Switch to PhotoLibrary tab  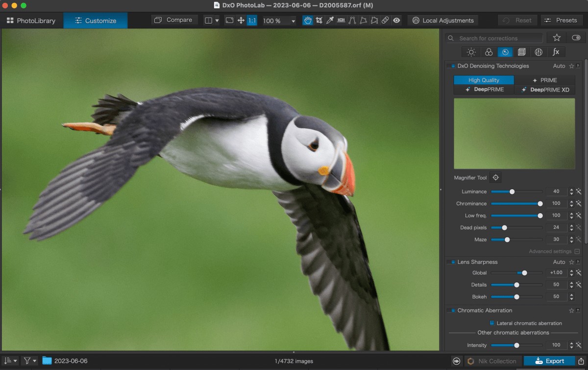pos(31,21)
